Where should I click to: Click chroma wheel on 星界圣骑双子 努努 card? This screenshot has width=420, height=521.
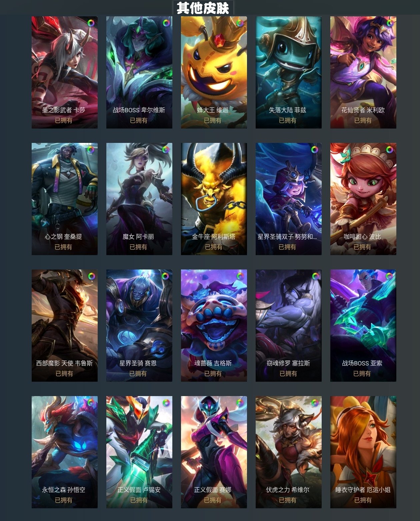315,150
